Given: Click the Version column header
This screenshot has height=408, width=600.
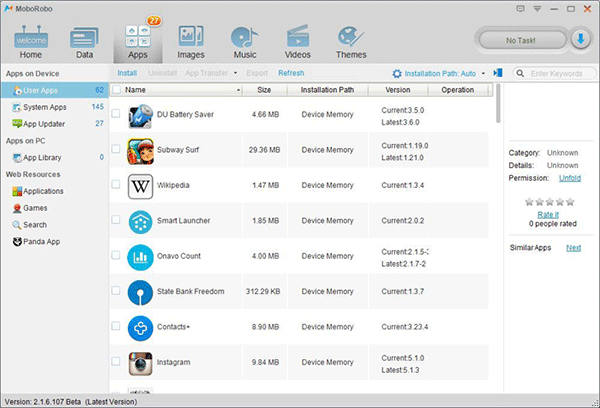Looking at the screenshot, I should point(398,90).
